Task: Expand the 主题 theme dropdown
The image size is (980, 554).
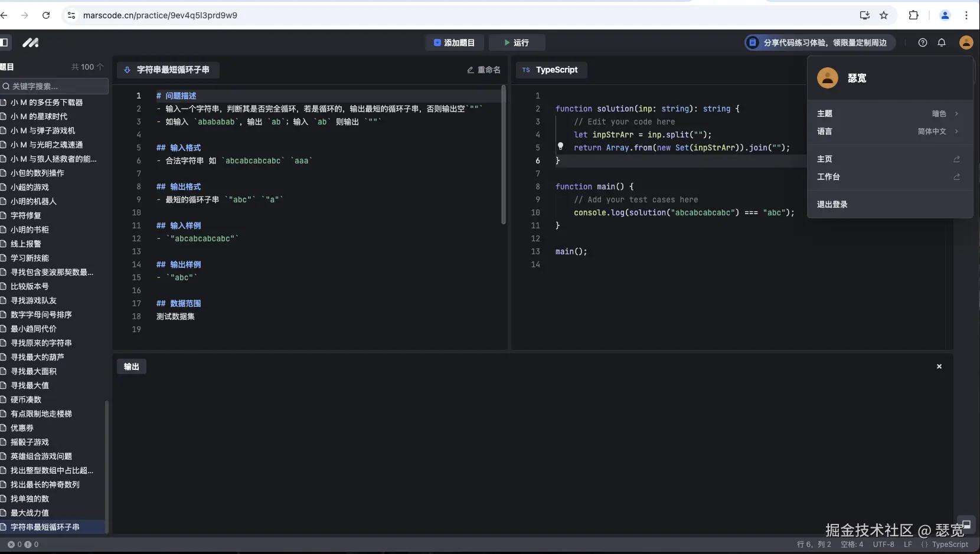Action: coord(957,114)
